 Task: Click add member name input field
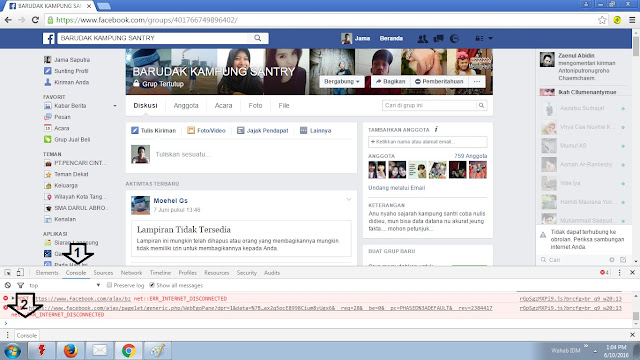[427, 142]
